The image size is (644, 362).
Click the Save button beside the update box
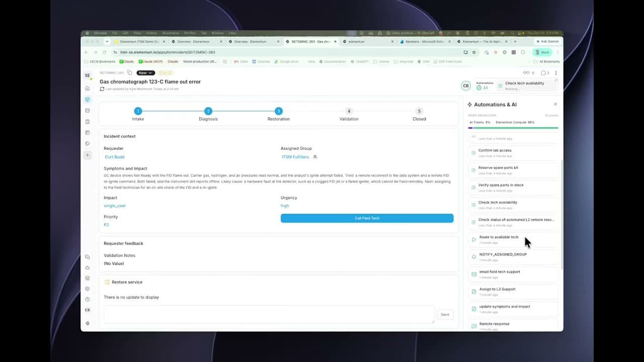(445, 315)
